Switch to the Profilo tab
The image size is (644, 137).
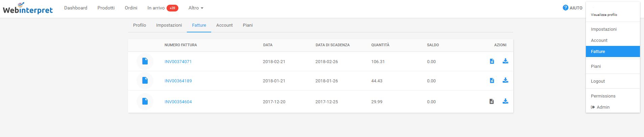pyautogui.click(x=140, y=25)
